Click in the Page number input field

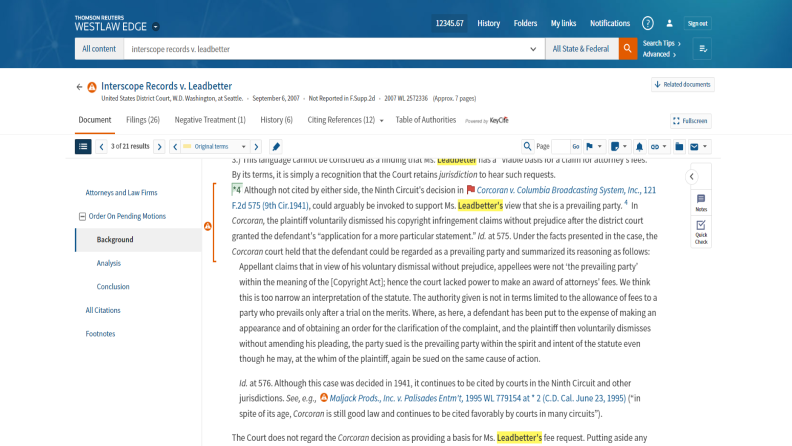tap(561, 146)
